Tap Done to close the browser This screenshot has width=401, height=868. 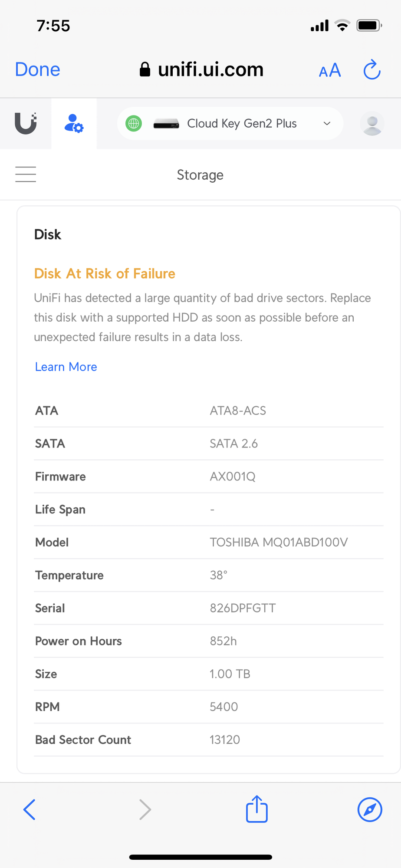click(x=38, y=69)
